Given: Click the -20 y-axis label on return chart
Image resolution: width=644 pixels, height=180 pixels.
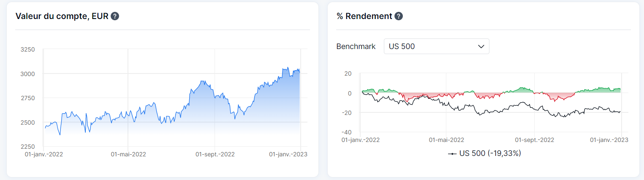Looking at the screenshot, I should point(346,113).
